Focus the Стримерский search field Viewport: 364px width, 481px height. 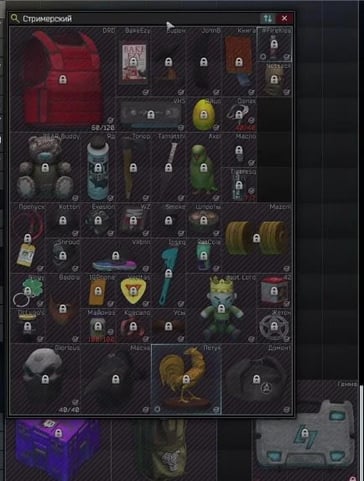pyautogui.click(x=140, y=19)
